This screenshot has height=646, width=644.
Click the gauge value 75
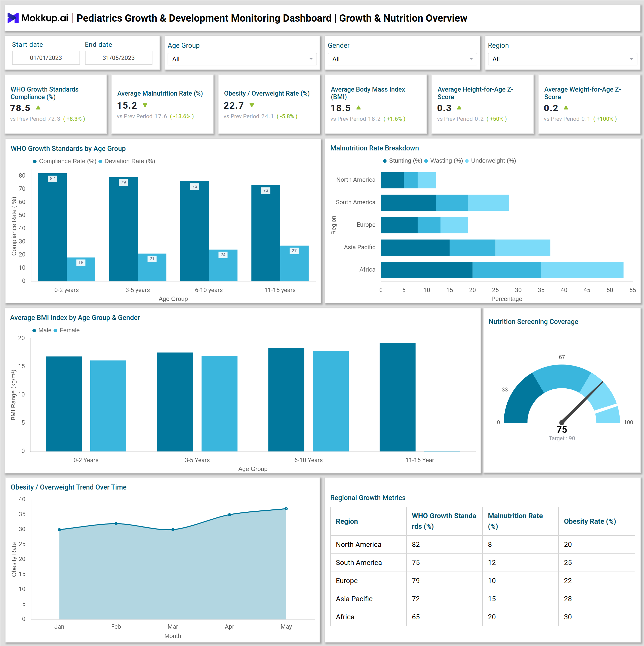click(562, 430)
